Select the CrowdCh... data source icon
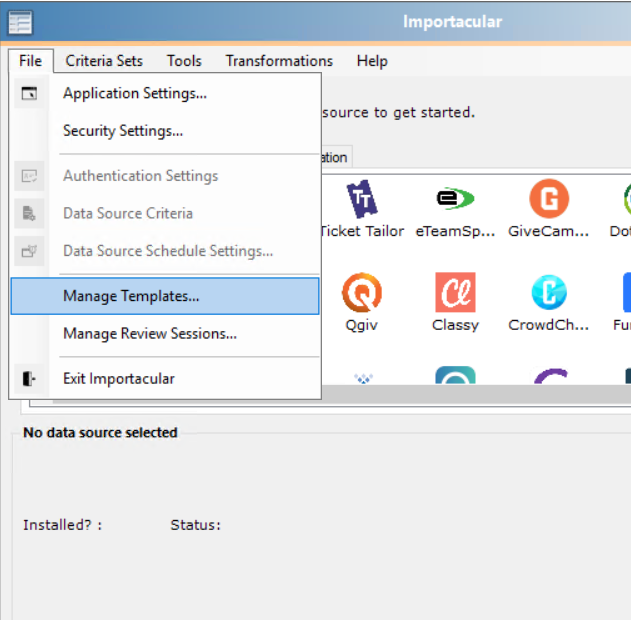Viewport: 631px width, 620px height. [x=549, y=292]
